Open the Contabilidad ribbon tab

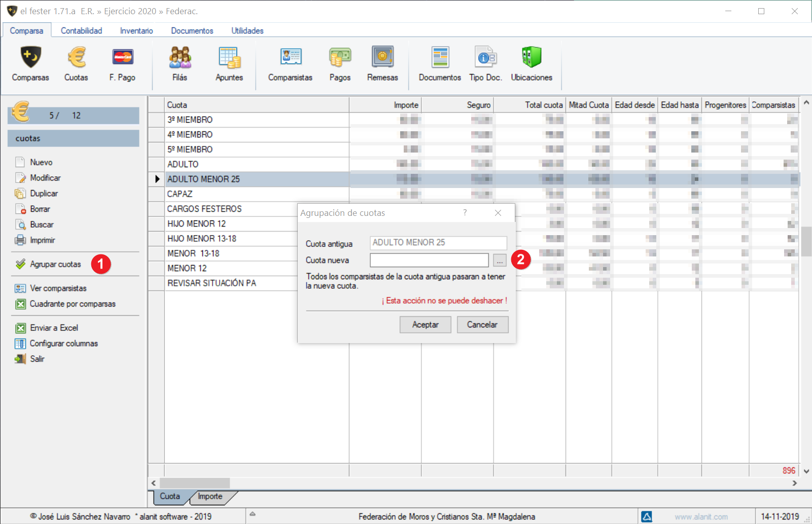81,30
